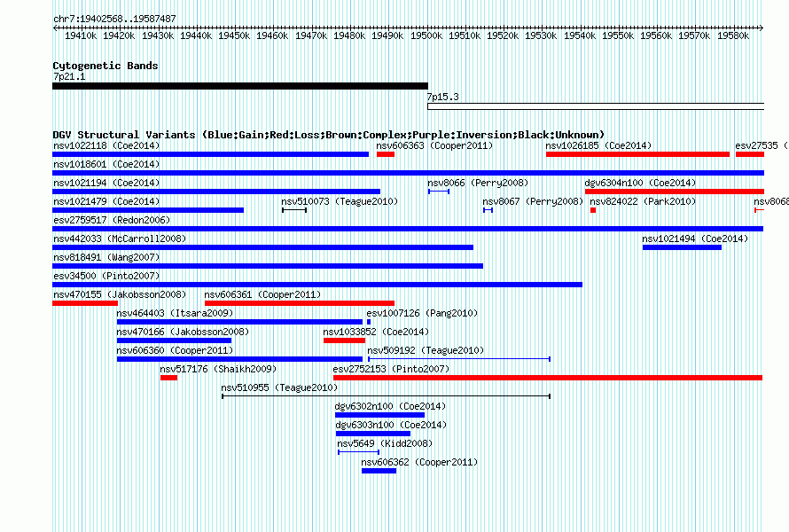This screenshot has width=789, height=532.
Task: Select the nsv606362 (Cooper2011) gain bar
Action: coord(379,471)
